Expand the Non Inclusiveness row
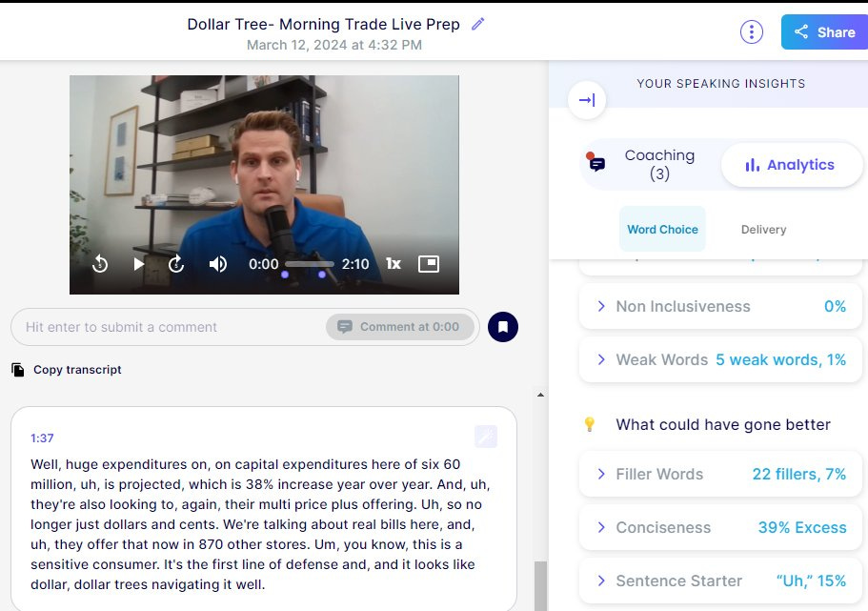The image size is (868, 611). click(720, 306)
